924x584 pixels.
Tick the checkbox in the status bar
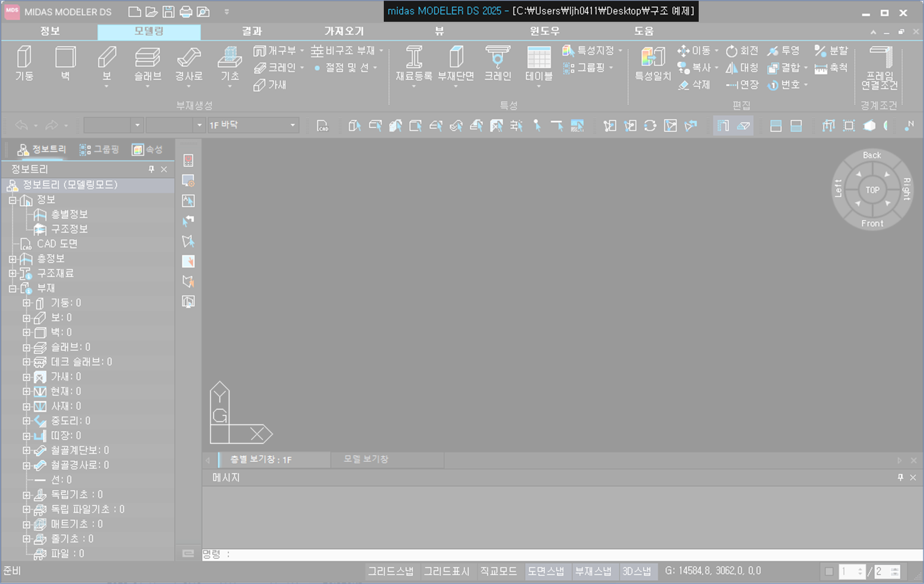pos(829,572)
